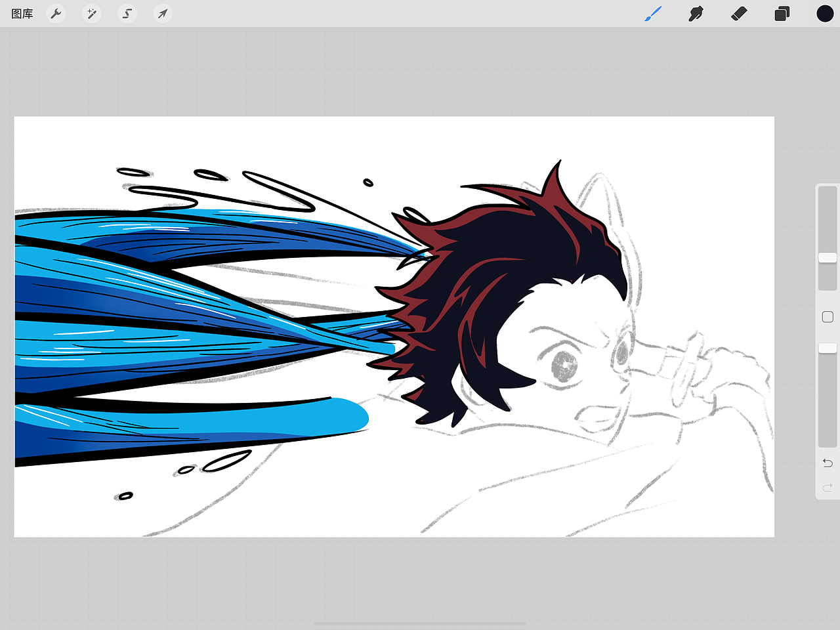The image size is (840, 630).
Task: Select the Brush tool
Action: tap(653, 13)
